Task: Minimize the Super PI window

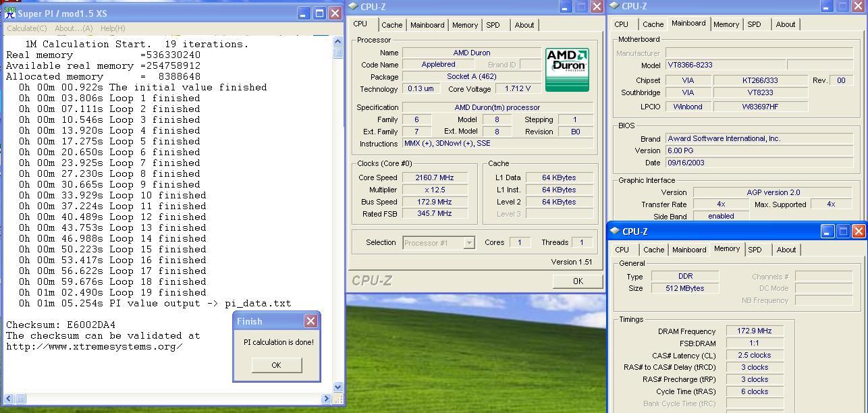Action: click(x=303, y=13)
